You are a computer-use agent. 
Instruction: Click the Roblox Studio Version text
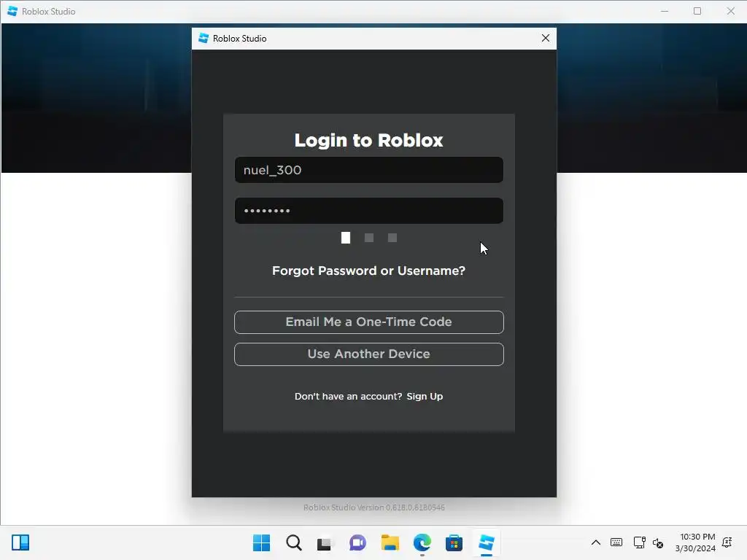pos(374,507)
